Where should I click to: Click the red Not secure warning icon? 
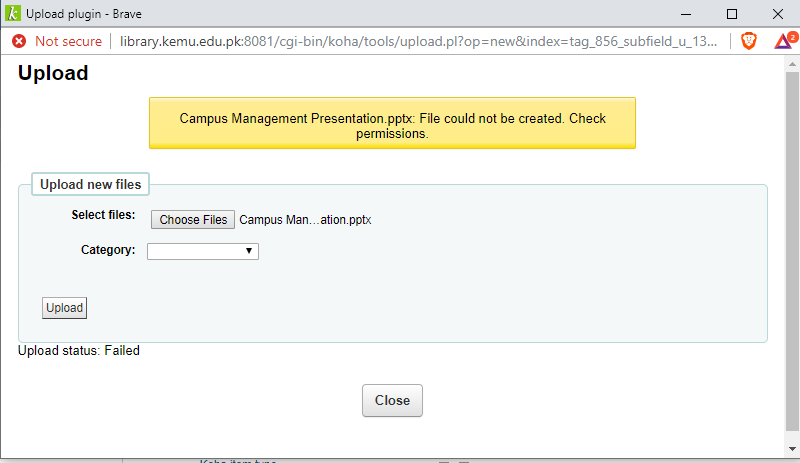coord(18,41)
